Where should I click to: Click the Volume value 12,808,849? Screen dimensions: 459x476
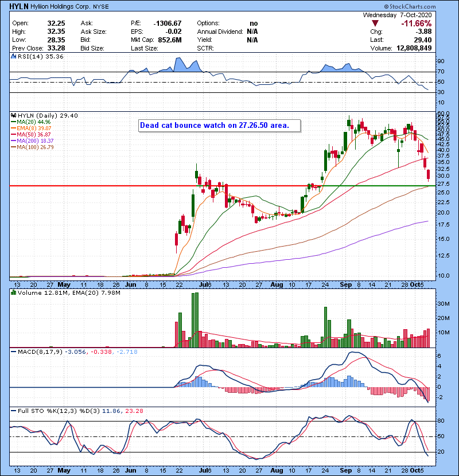pyautogui.click(x=414, y=48)
